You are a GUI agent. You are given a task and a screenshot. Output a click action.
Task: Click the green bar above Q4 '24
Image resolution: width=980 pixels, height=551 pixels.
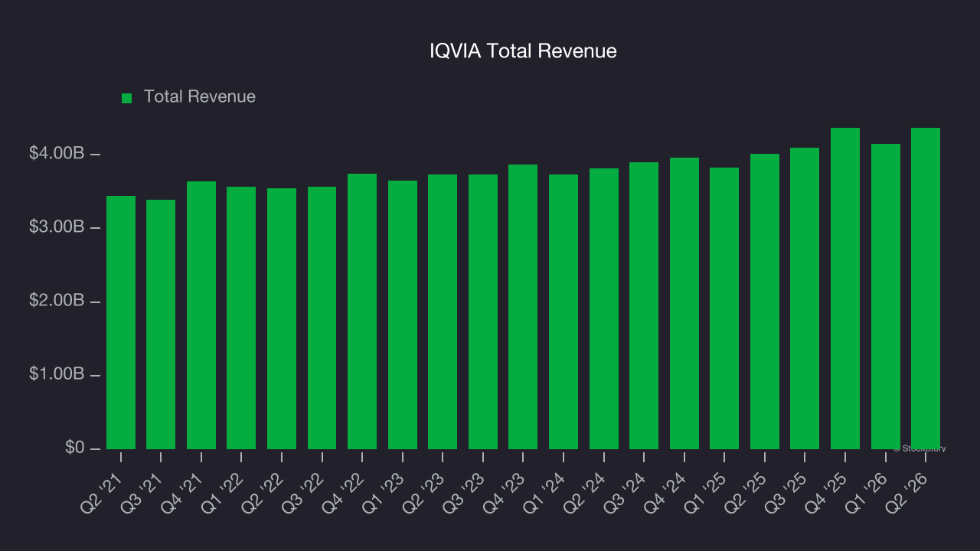tap(684, 303)
